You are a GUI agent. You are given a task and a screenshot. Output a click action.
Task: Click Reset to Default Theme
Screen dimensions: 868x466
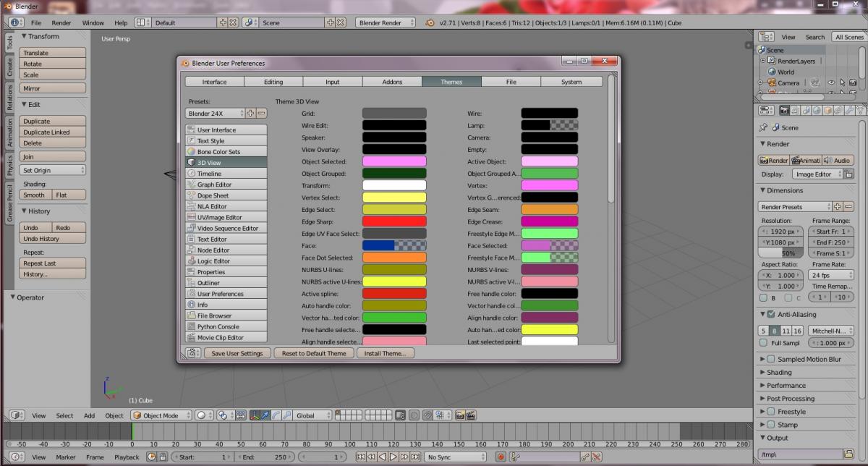point(314,353)
